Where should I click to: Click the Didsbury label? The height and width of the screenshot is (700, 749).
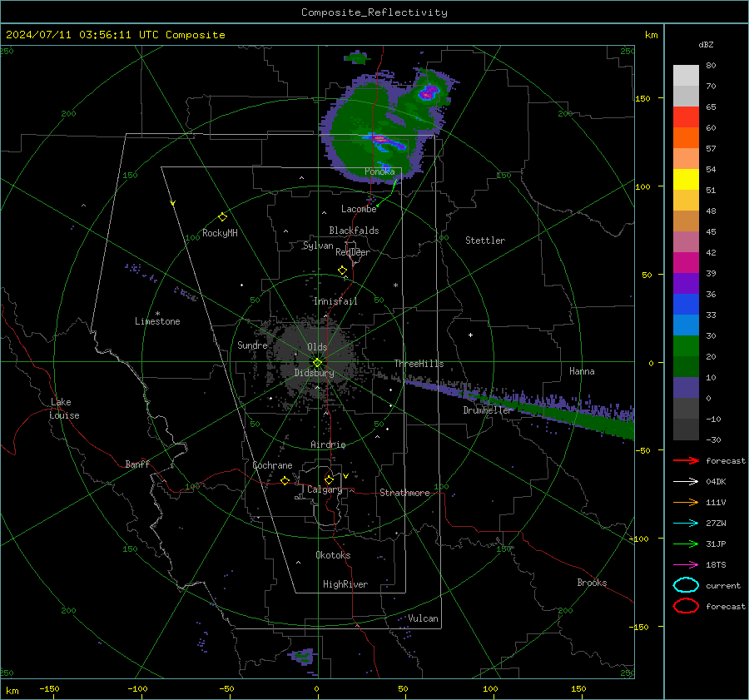coord(315,373)
